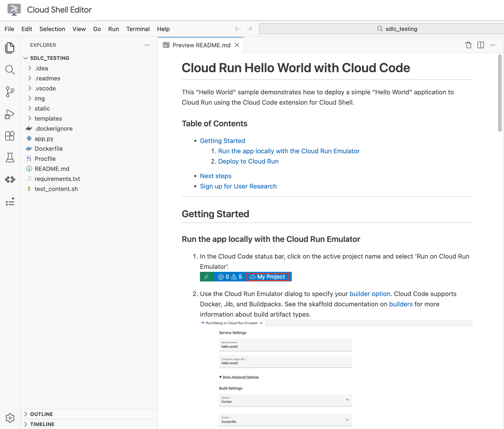Open the Cloud Code view
Viewport: 504px width, 429px height.
coord(10,180)
